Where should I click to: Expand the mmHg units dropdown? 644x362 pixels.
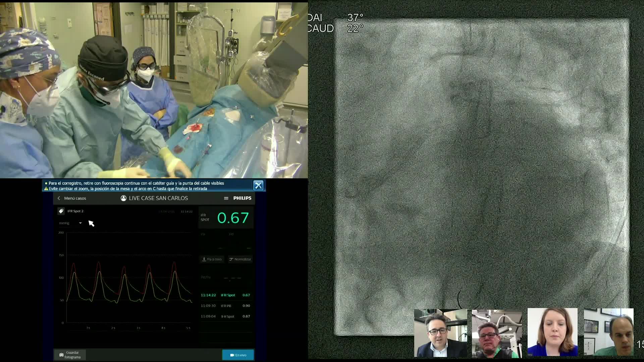coord(80,223)
